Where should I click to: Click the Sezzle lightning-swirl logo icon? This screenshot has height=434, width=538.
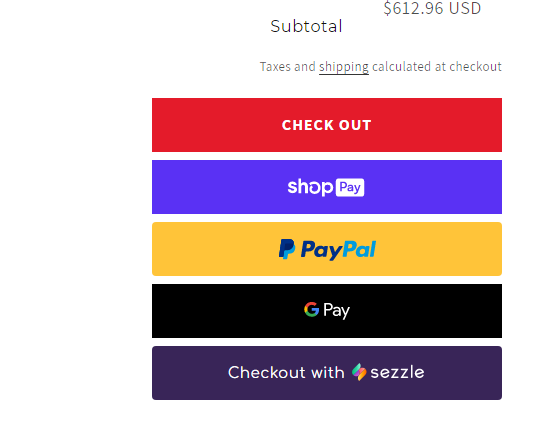coord(359,372)
